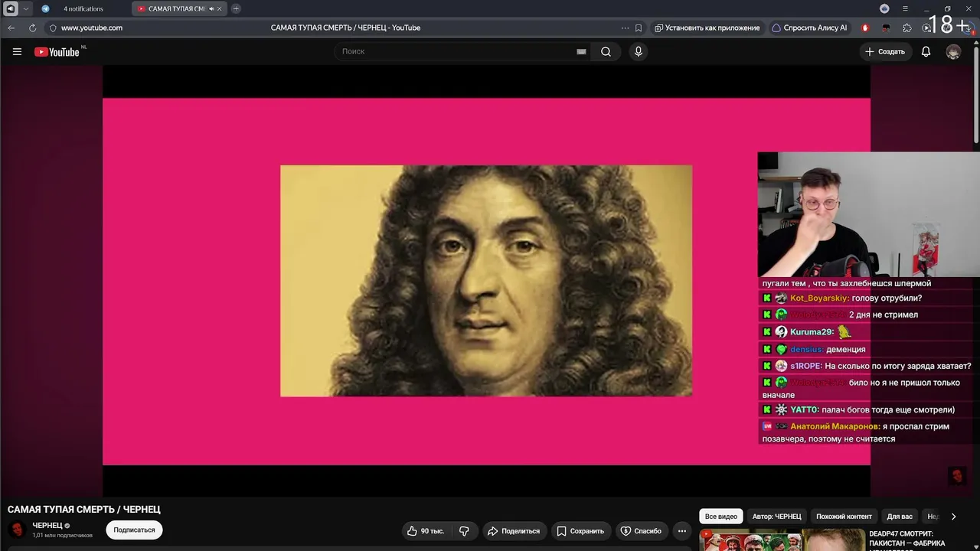Switch to the Telegram pinned tab
The image size is (980, 551).
tap(45, 8)
